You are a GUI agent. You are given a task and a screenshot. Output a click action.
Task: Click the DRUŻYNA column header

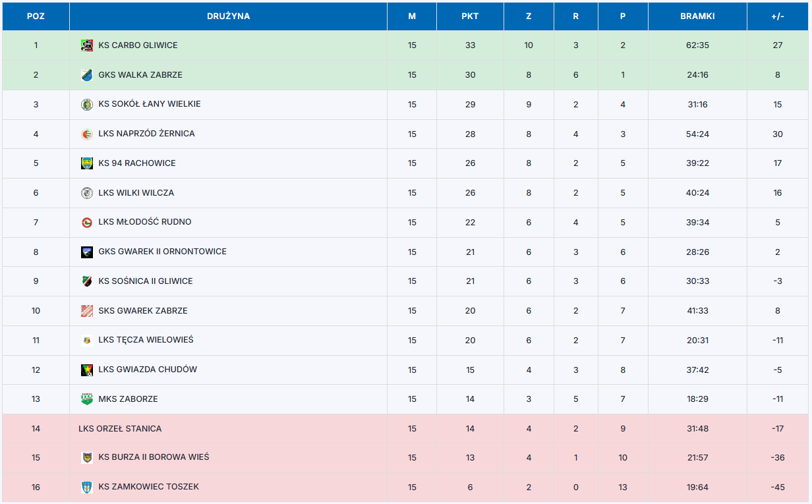pyautogui.click(x=228, y=16)
